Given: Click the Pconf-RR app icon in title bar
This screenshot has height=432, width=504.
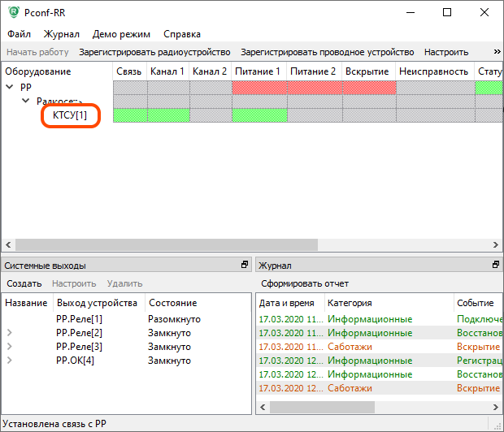Looking at the screenshot, I should 12,13.
